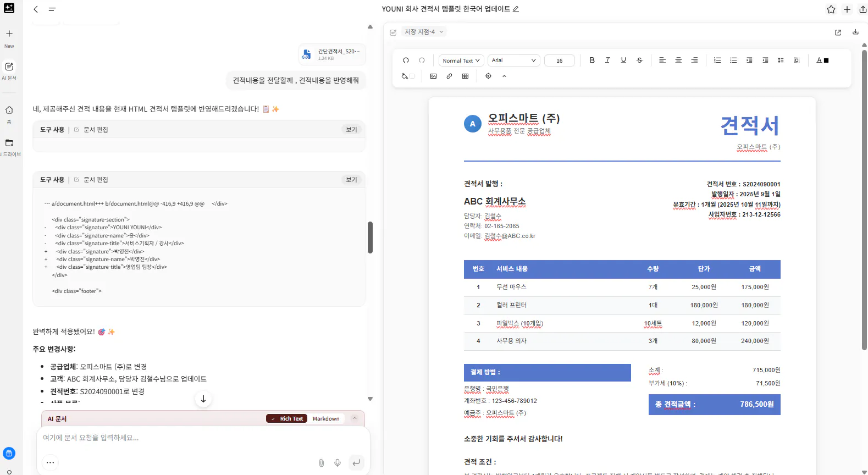Click the plus icon in the top right
Screen dimensions: 868x475
(847, 9)
